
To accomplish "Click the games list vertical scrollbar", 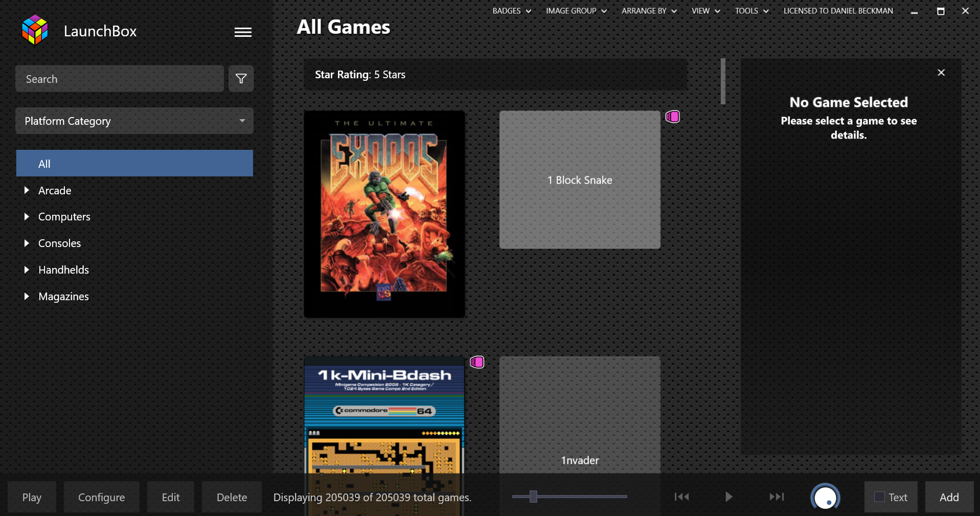I will pos(723,82).
